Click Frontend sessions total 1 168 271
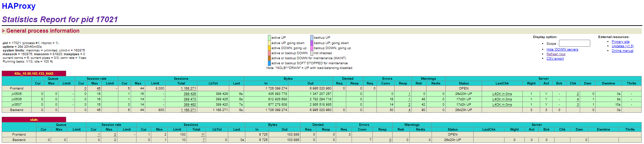This screenshot has height=144, width=644. [188, 88]
